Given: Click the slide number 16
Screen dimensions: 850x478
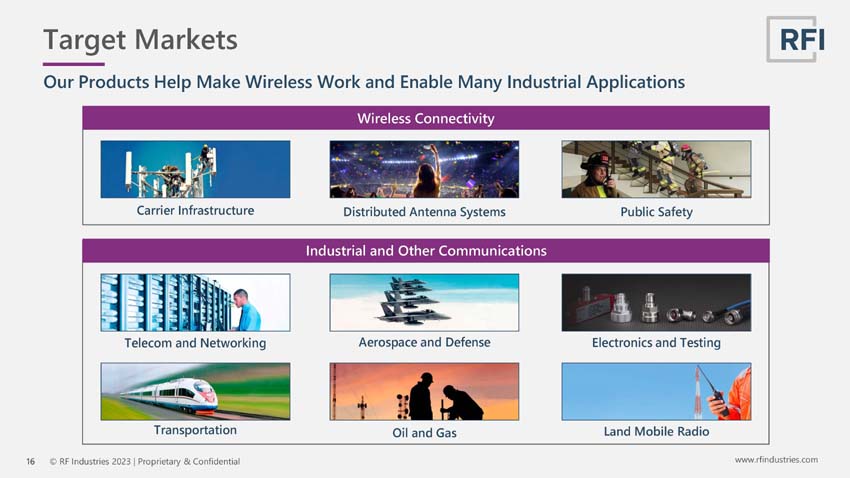Looking at the screenshot, I should click(30, 461).
